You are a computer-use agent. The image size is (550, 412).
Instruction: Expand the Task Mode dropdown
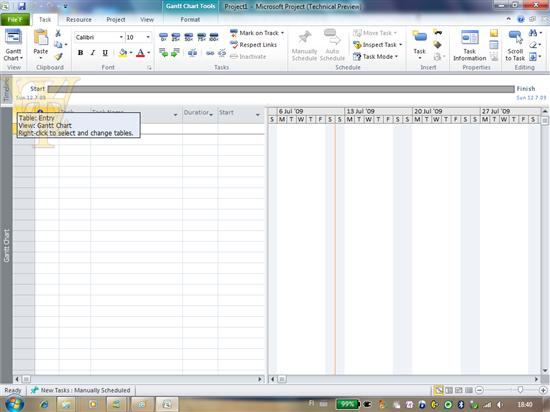[396, 56]
